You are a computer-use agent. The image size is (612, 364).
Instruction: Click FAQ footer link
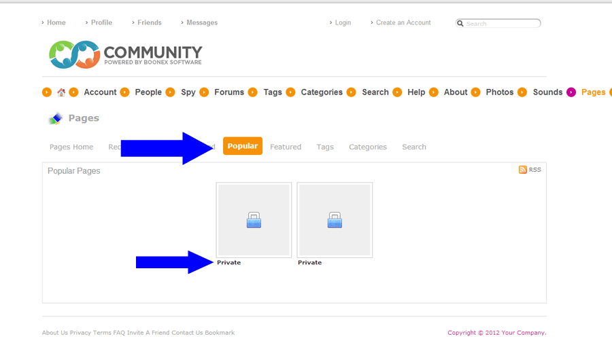119,333
